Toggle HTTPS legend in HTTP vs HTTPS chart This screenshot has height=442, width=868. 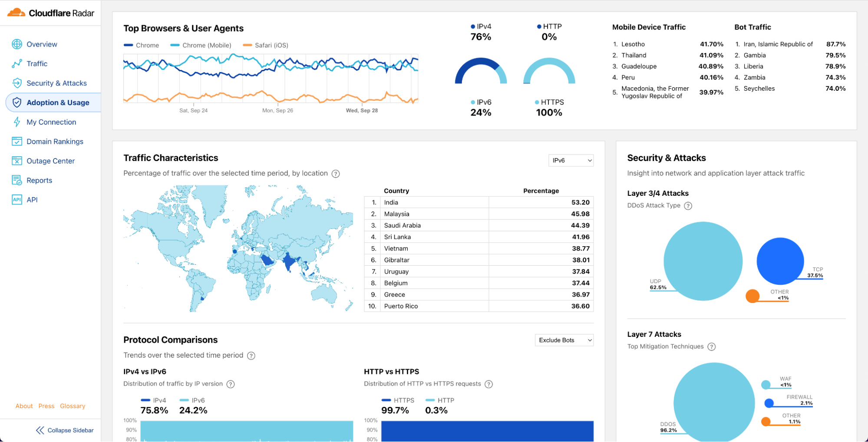point(398,400)
